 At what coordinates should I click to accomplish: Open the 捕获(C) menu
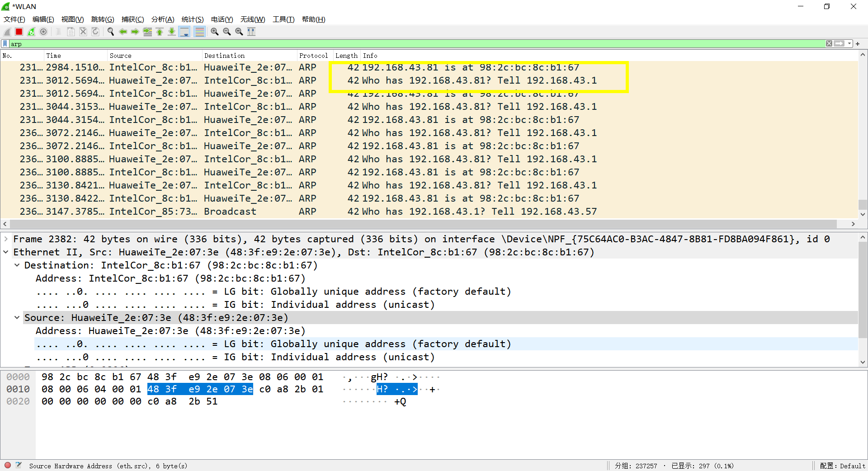click(x=133, y=19)
